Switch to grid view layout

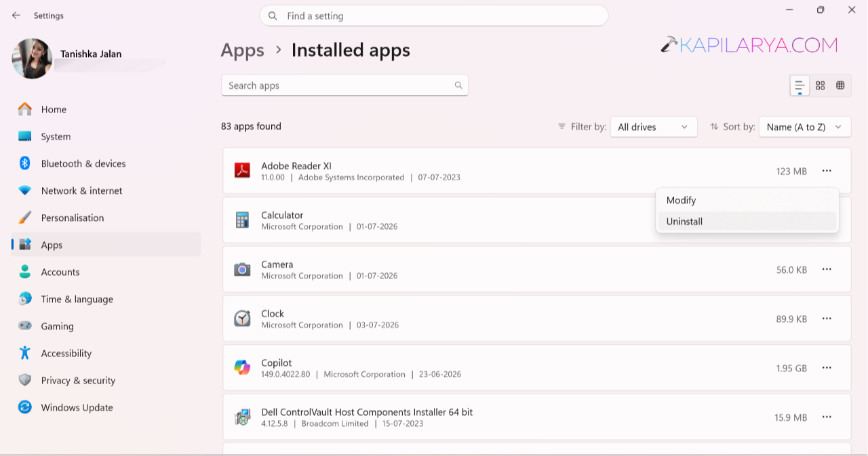821,85
